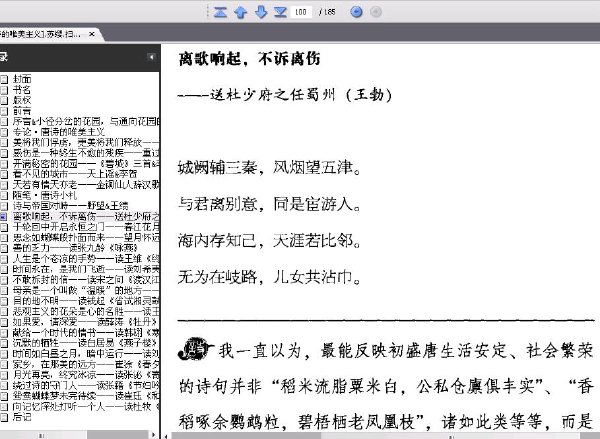Go to next page with down arrow
This screenshot has height=439, width=600.
coord(261,12)
